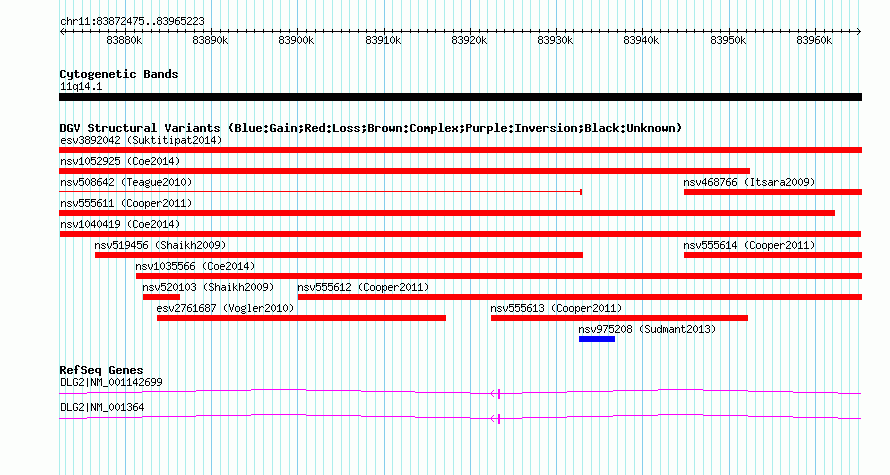Select the nsv1035566 red variant bar

pos(499,276)
